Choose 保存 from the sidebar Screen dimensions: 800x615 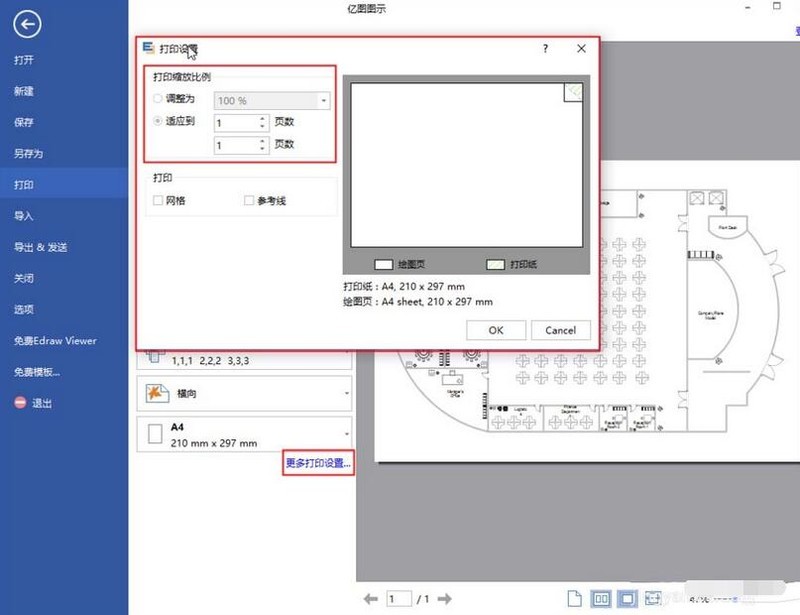(x=24, y=122)
